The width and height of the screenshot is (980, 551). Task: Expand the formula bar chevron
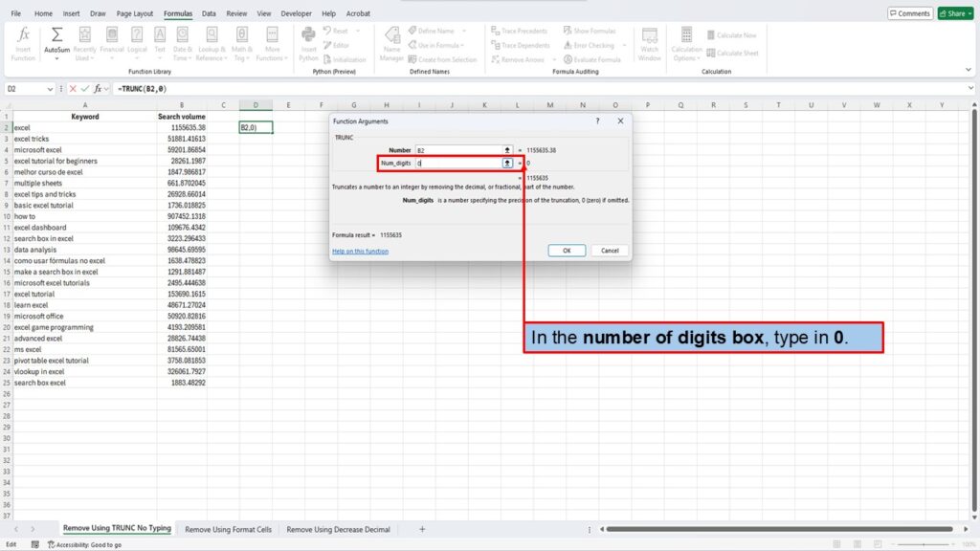tap(970, 89)
